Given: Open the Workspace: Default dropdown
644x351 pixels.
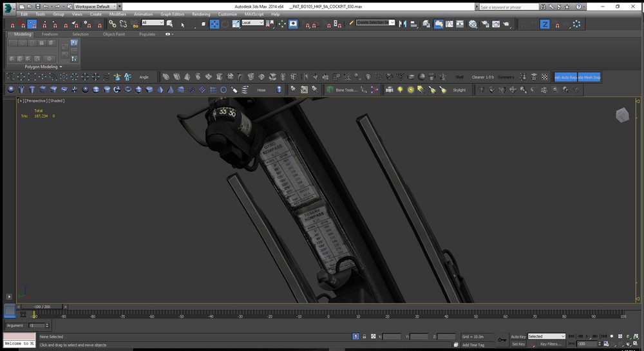Looking at the screenshot, I should pos(97,6).
